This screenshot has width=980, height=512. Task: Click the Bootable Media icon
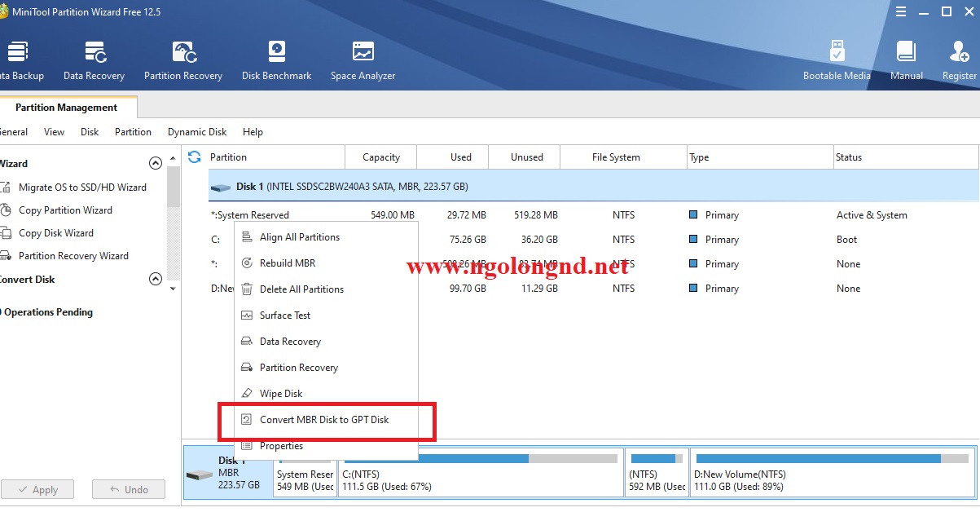837,61
